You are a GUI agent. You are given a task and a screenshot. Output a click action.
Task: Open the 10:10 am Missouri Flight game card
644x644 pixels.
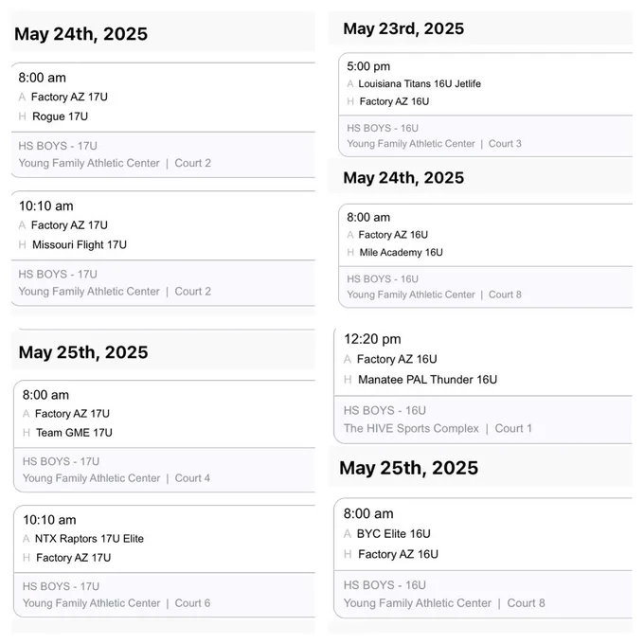(x=163, y=248)
